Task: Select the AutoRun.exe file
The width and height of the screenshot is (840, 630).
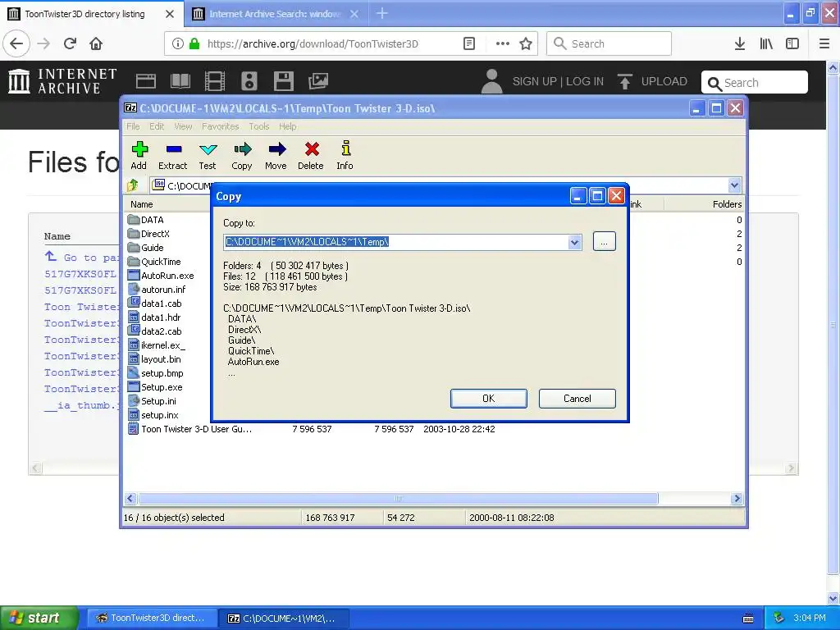Action: pos(161,276)
